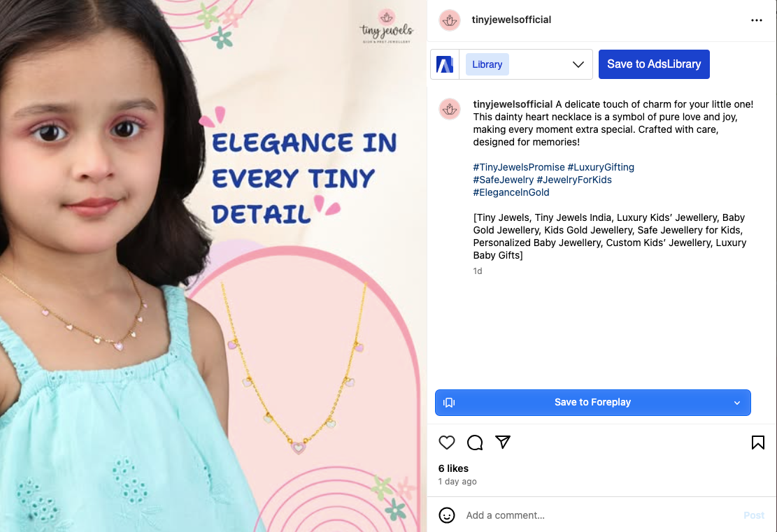Like the post with heart icon
The image size is (777, 532).
[x=447, y=443]
